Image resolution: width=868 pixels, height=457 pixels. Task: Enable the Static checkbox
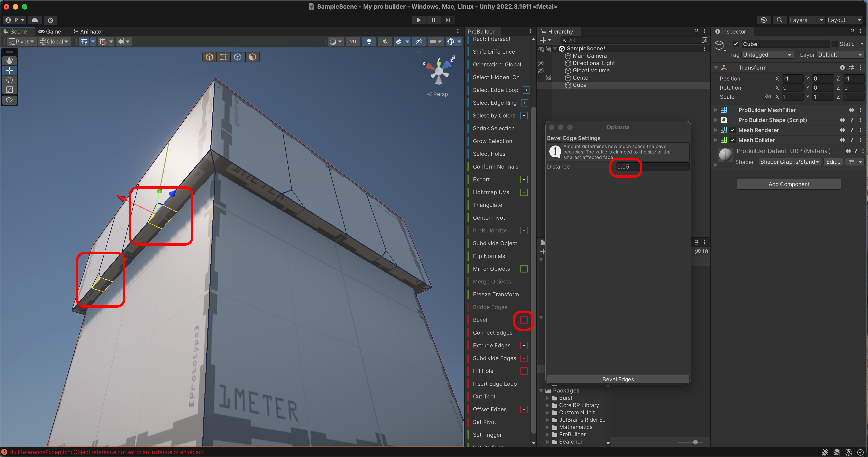(x=835, y=44)
